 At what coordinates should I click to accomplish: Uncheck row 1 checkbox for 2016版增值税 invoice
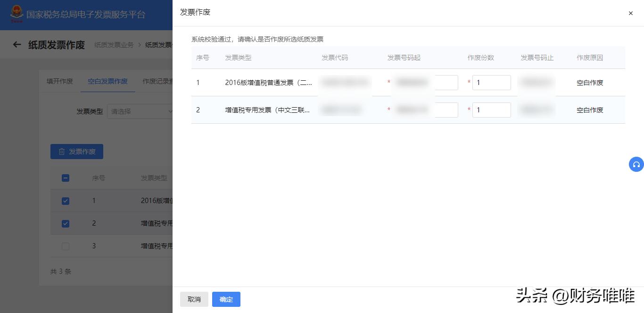(x=66, y=201)
